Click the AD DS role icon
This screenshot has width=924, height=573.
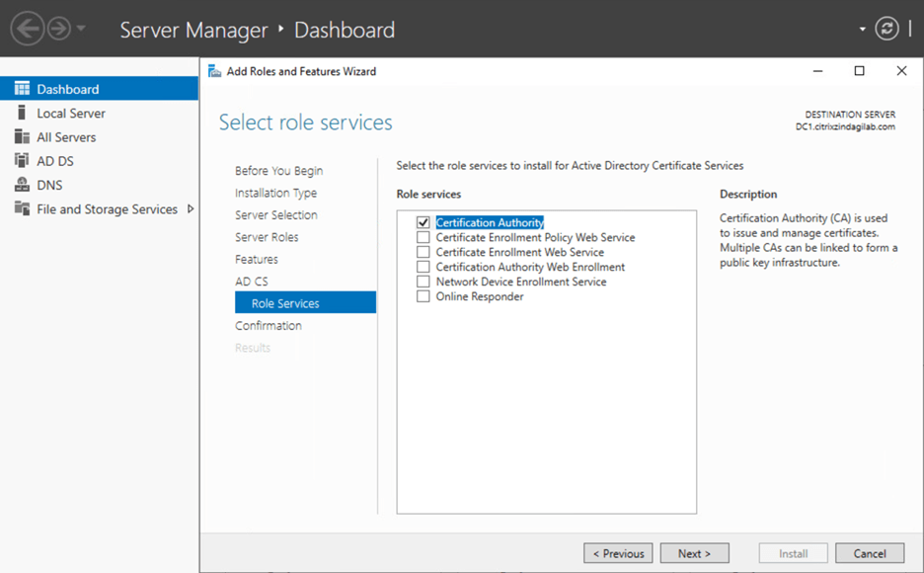tap(22, 160)
